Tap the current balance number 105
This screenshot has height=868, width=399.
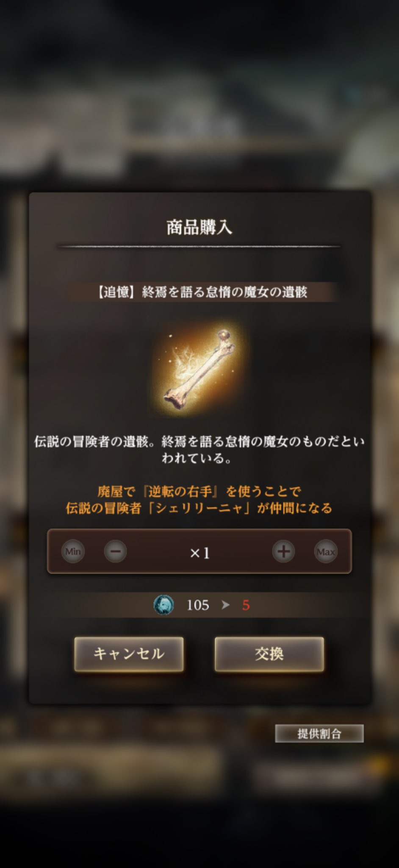tap(198, 605)
